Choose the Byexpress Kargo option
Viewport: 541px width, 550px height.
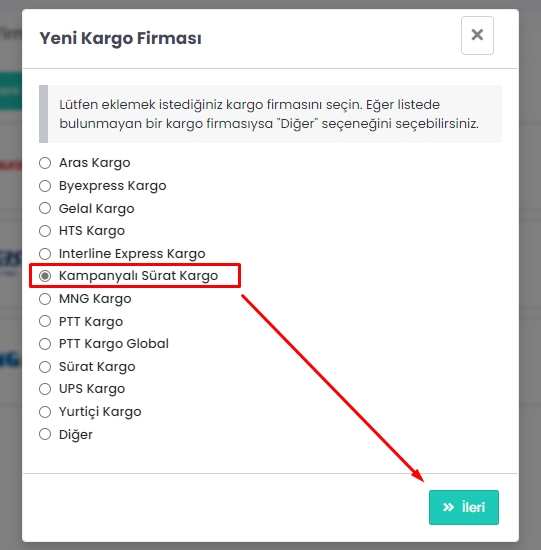[45, 186]
